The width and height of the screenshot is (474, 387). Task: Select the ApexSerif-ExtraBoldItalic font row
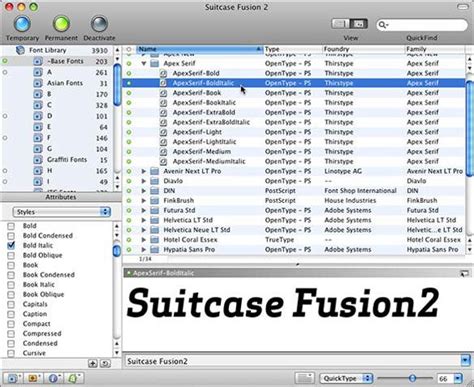click(294, 122)
